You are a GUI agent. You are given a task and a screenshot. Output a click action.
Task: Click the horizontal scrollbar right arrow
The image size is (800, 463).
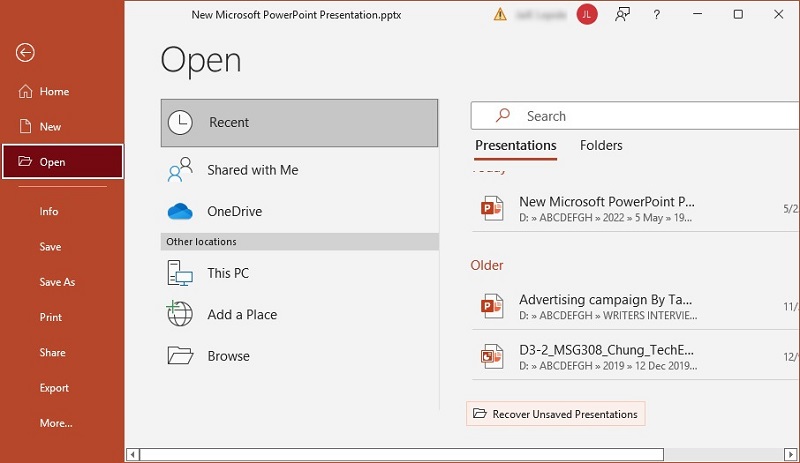pyautogui.click(x=790, y=454)
